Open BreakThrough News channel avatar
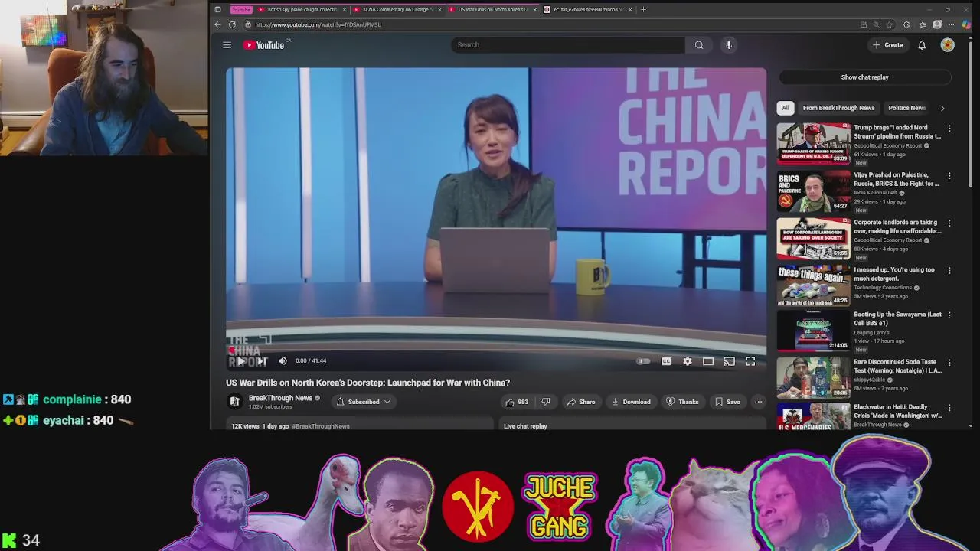Image resolution: width=980 pixels, height=551 pixels. pos(235,402)
